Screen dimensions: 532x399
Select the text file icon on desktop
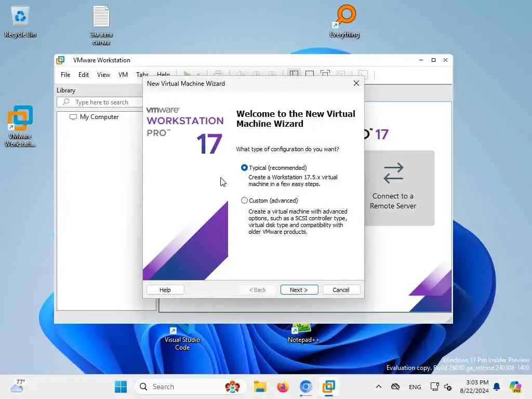click(101, 25)
